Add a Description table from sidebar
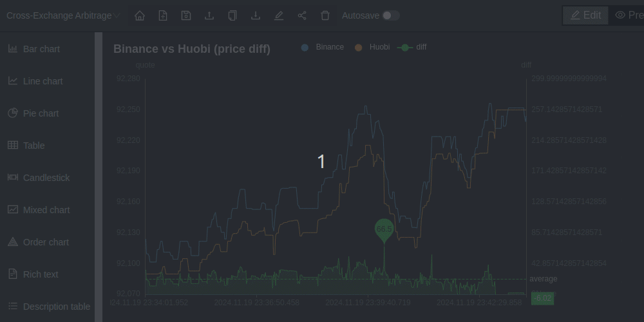 56,307
